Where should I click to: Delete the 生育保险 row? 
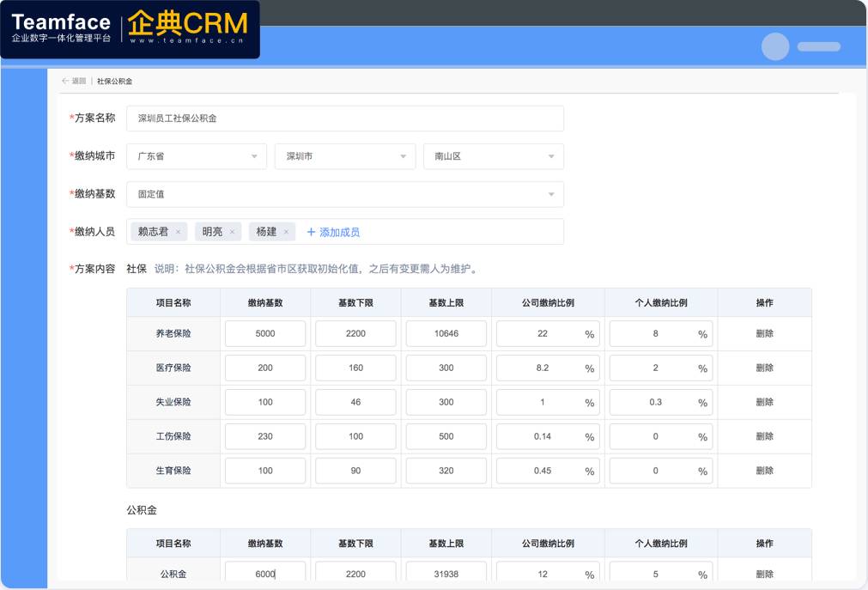click(x=764, y=471)
